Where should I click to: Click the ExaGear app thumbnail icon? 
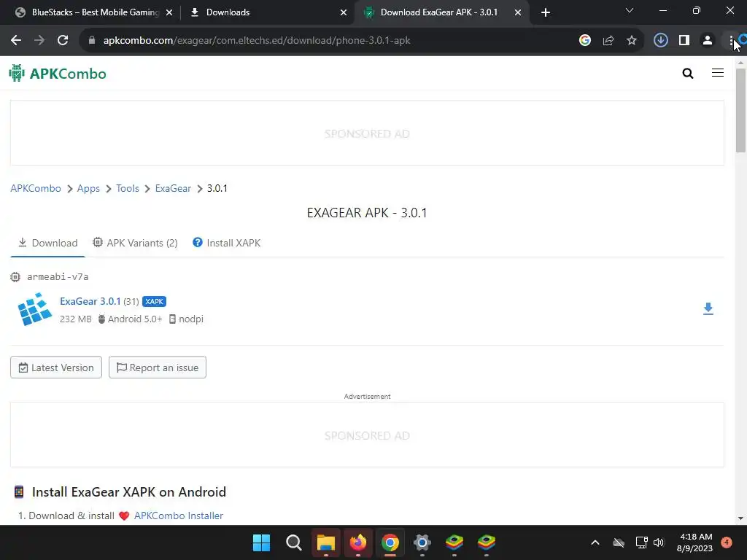click(x=35, y=309)
